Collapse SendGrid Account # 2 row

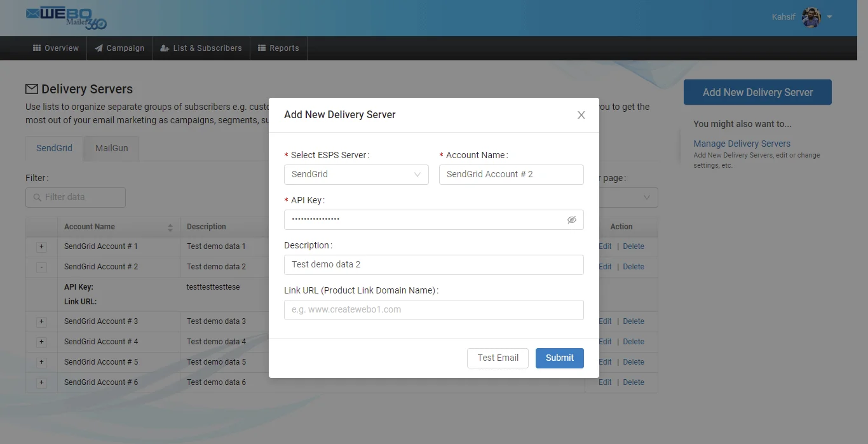pos(42,267)
